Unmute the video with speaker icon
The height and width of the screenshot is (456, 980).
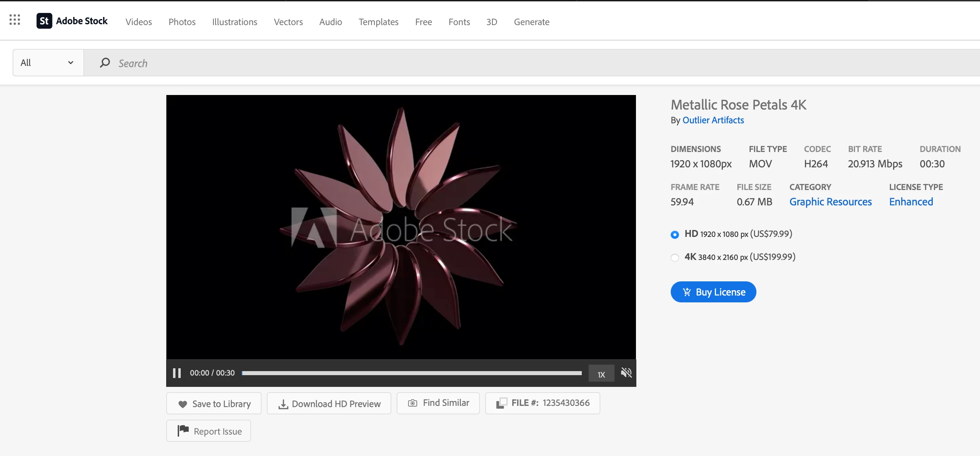pos(626,373)
